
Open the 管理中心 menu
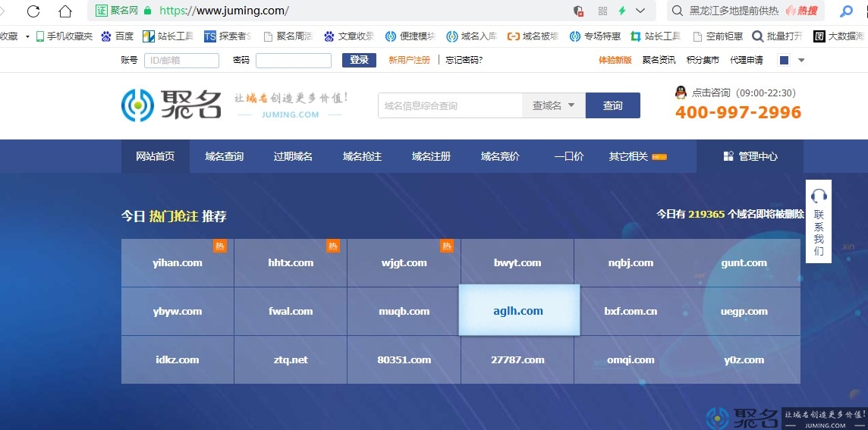point(750,156)
